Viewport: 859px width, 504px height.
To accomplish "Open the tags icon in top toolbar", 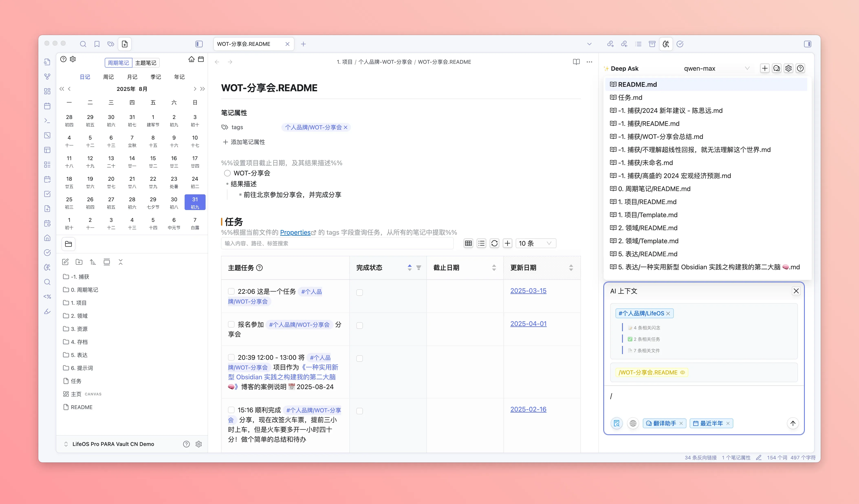I will point(110,44).
